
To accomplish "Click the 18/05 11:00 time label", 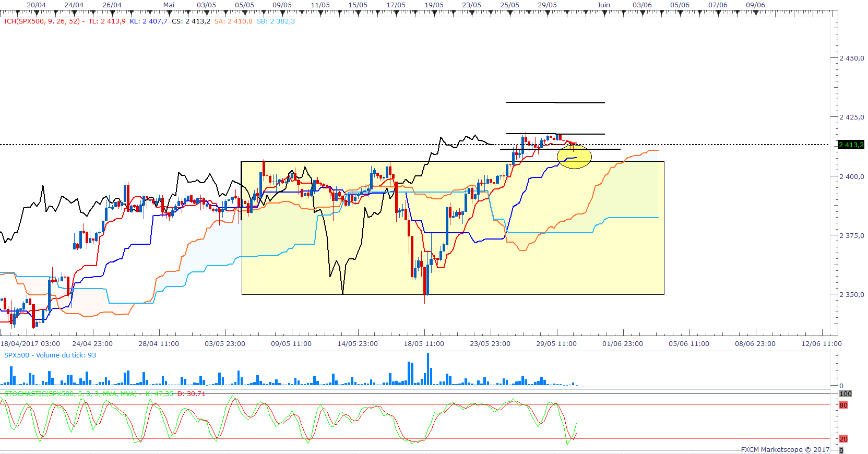I will pyautogui.click(x=424, y=344).
